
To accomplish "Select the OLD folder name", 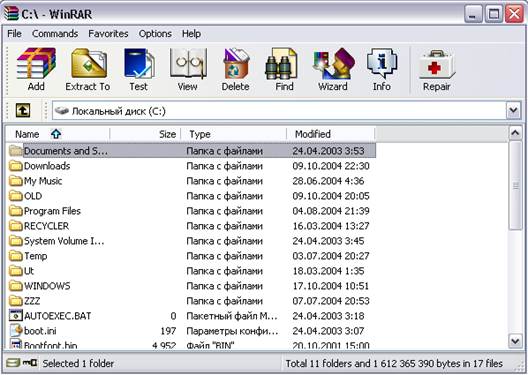I will click(33, 196).
